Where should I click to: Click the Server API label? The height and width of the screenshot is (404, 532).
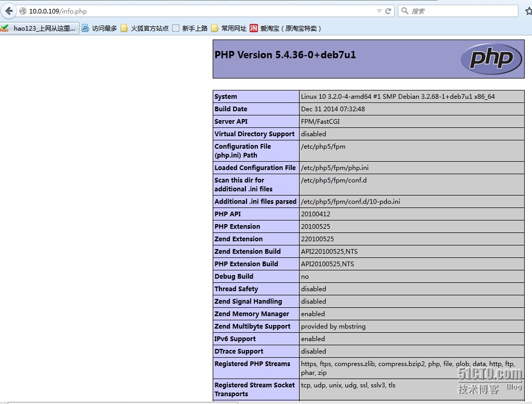[x=231, y=122]
